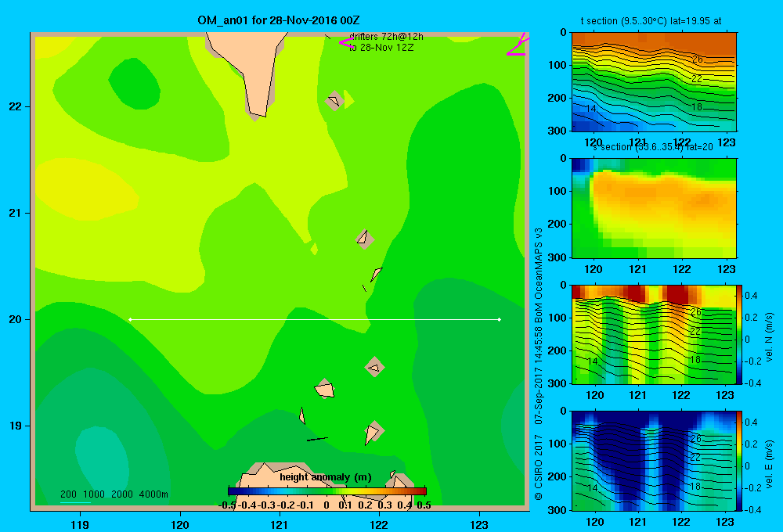Open the eastward velocity section plot

click(x=654, y=461)
